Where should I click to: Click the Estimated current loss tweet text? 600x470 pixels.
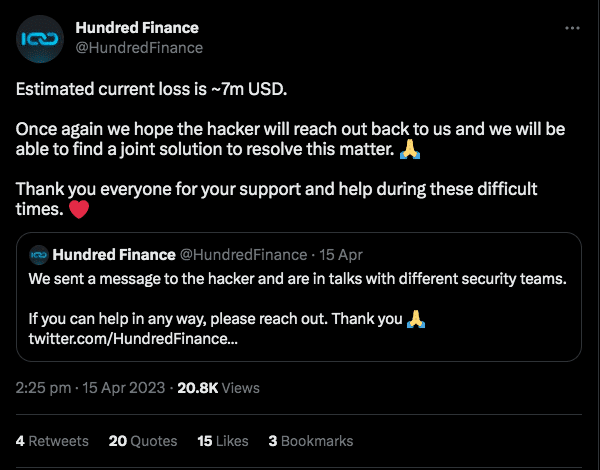click(x=150, y=88)
